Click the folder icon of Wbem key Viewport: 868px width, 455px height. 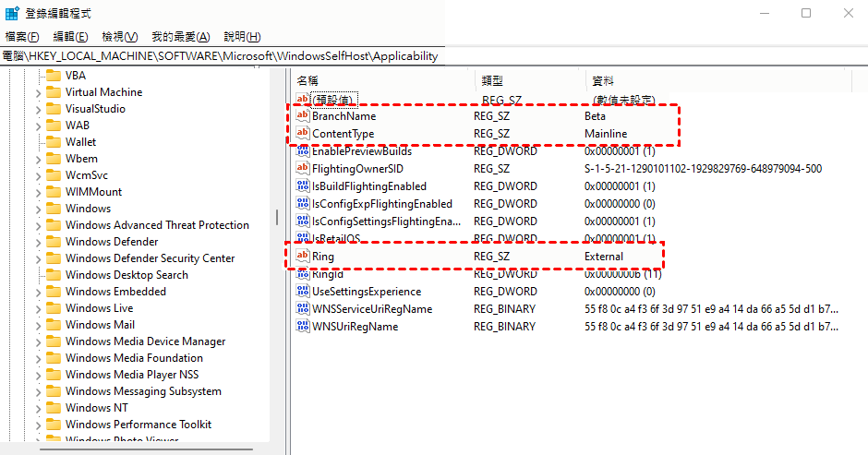(54, 159)
